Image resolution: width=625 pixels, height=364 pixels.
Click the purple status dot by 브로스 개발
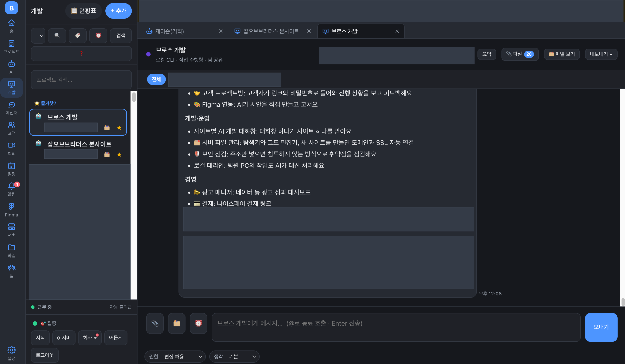coord(148,54)
